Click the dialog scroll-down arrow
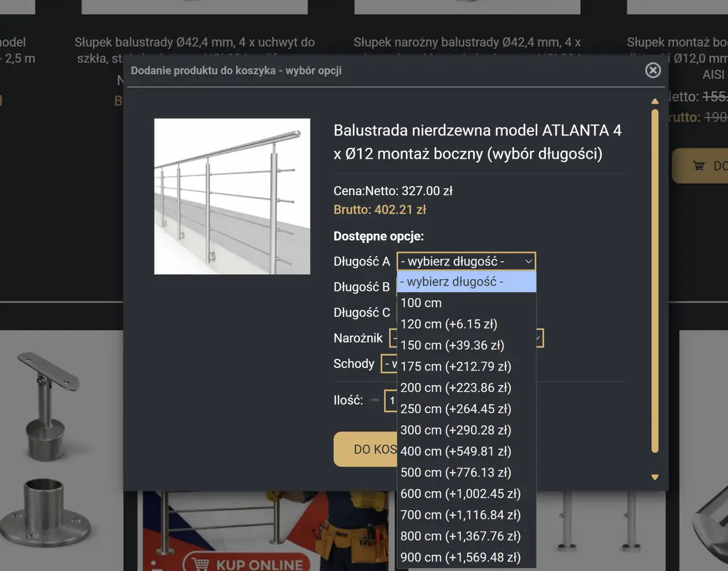Screen dimensions: 728x571 pyautogui.click(x=655, y=477)
